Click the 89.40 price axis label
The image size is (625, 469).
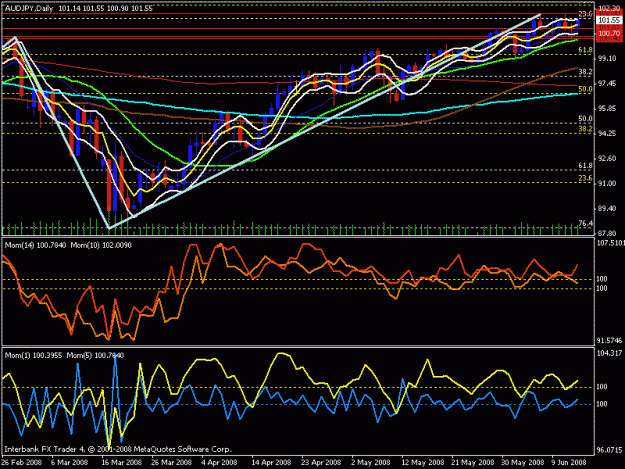click(x=607, y=209)
